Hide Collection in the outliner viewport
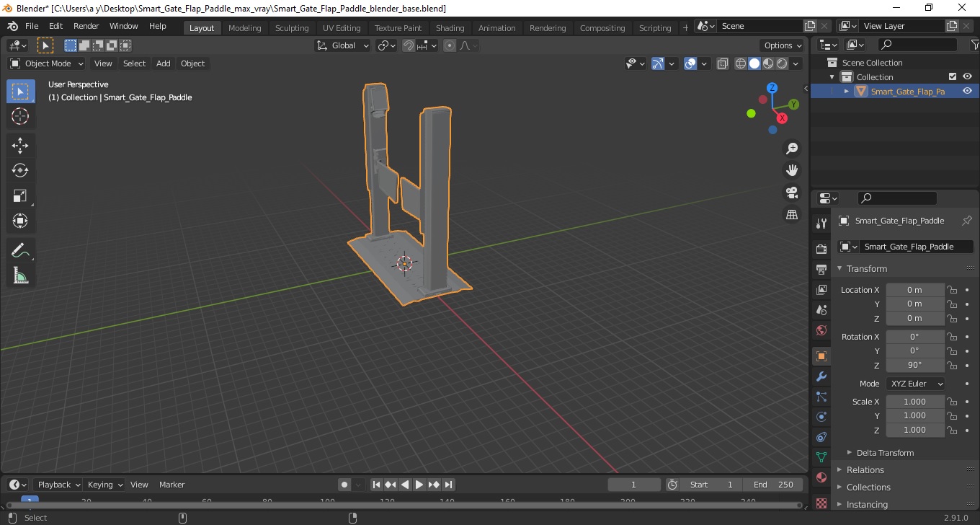Viewport: 980px width, 525px height. tap(967, 76)
